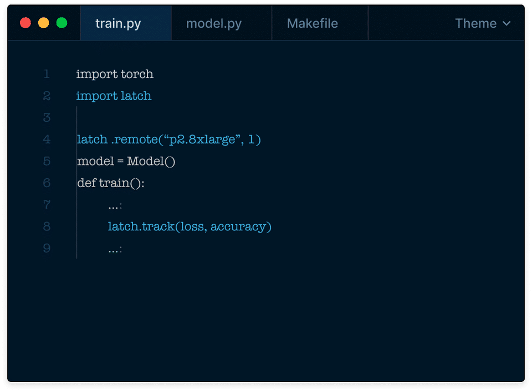
Task: Click the latch .remote("p2.8xlarge", 1) line
Action: tap(168, 140)
